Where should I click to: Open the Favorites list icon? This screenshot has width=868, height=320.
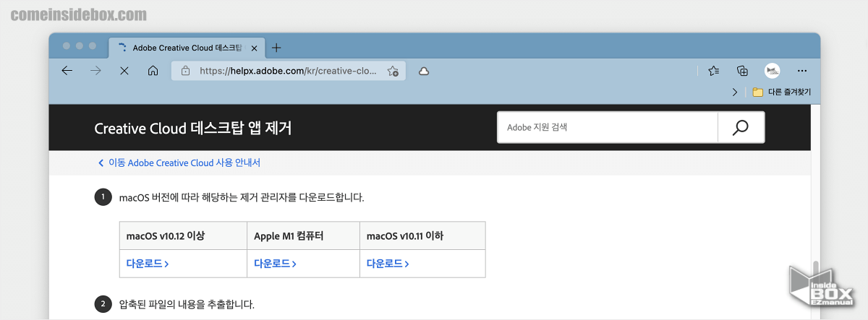point(714,71)
